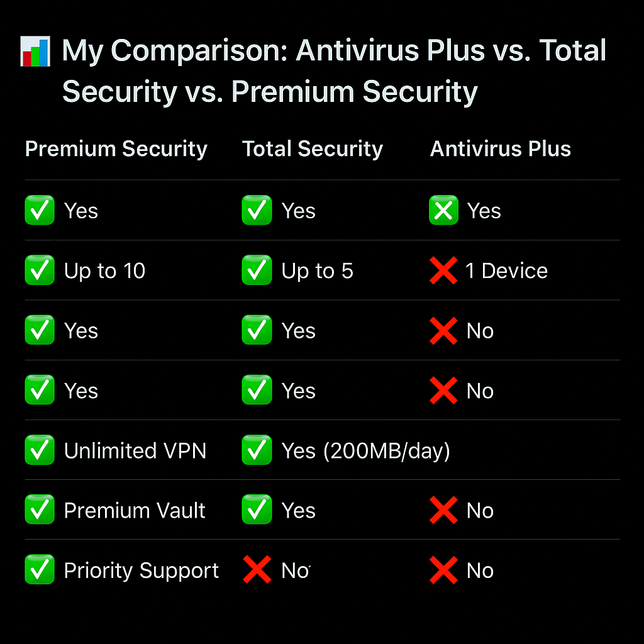The height and width of the screenshot is (644, 644).
Task: Click the red X in Total Security last row
Action: (257, 570)
